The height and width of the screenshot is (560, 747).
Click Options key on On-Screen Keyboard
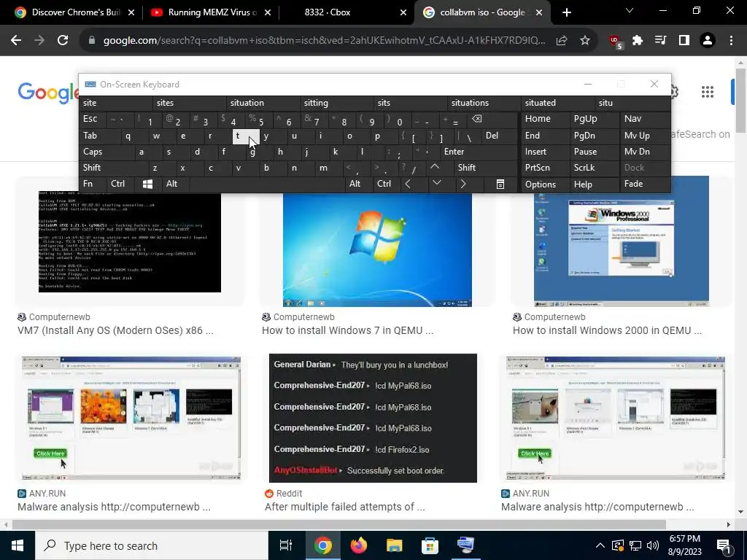[x=544, y=184]
